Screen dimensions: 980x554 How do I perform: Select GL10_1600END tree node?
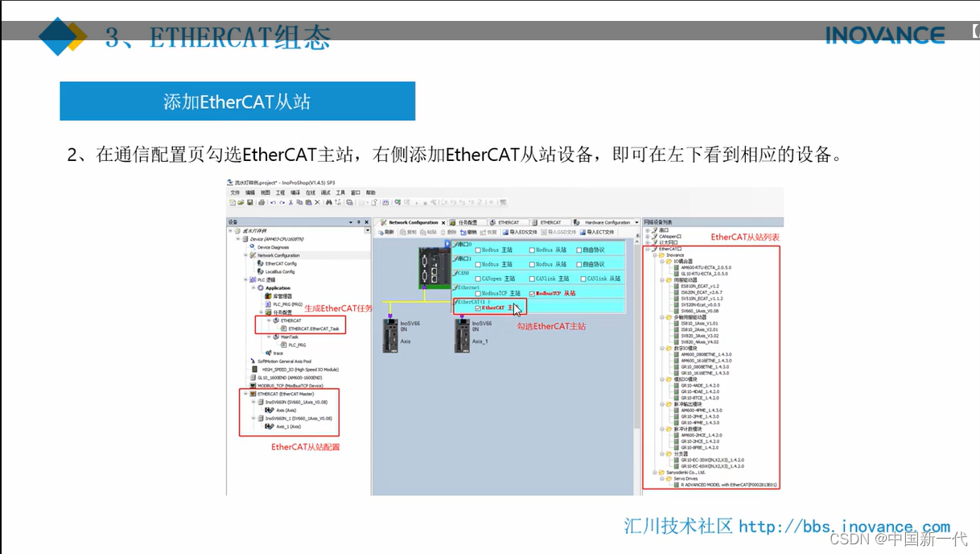290,378
